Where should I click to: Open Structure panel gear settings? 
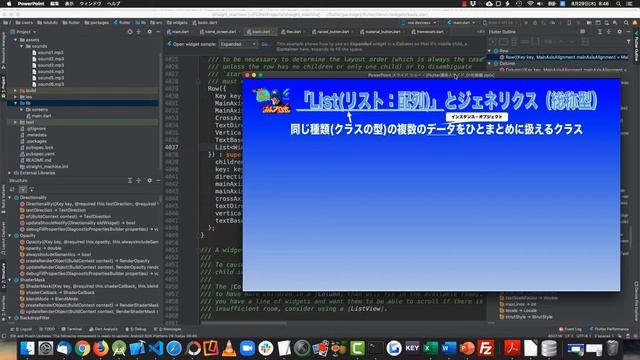pos(149,180)
